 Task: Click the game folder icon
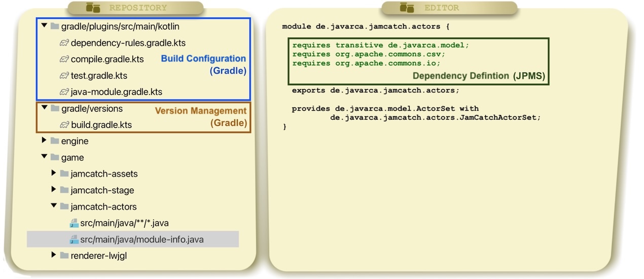click(x=55, y=158)
